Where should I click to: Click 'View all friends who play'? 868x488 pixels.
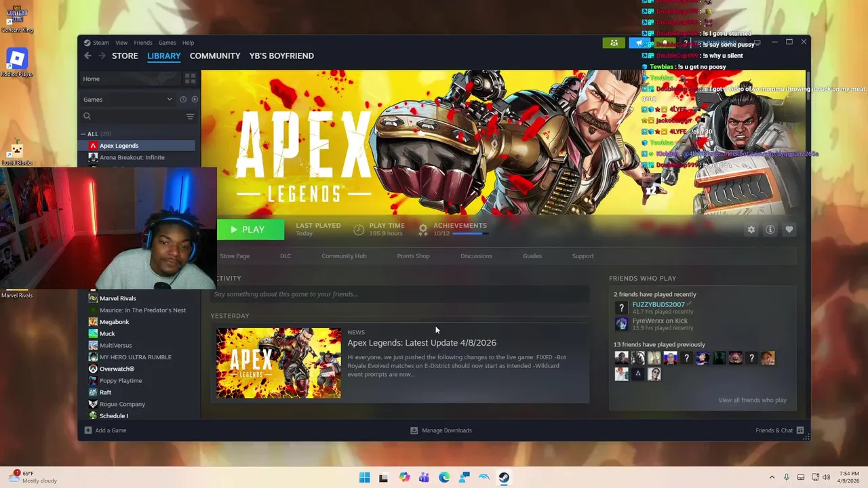click(752, 401)
